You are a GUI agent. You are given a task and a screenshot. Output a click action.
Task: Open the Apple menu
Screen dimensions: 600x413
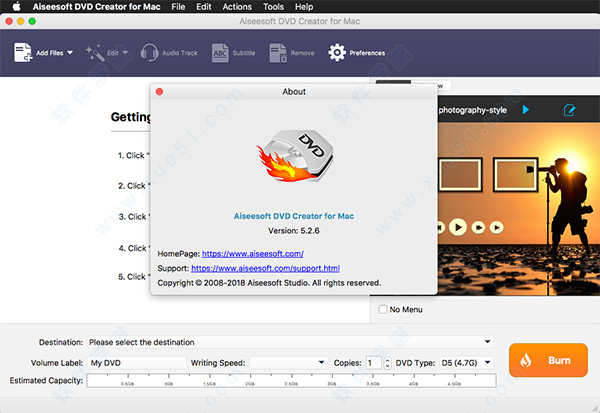[16, 7]
